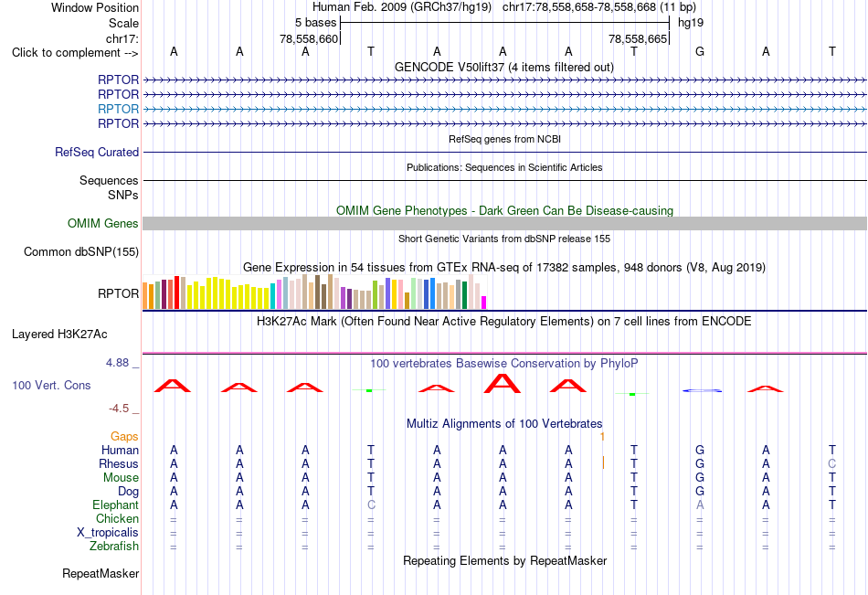Click the Common dbSNP(155) label
The image size is (868, 595).
coord(80,252)
